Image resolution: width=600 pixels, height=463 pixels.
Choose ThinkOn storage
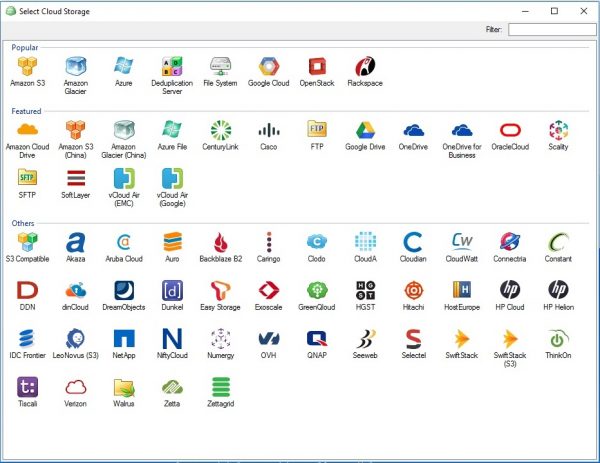pos(558,338)
